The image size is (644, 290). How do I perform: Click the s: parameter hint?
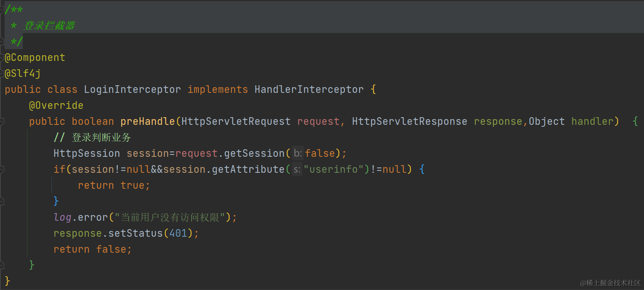point(297,169)
